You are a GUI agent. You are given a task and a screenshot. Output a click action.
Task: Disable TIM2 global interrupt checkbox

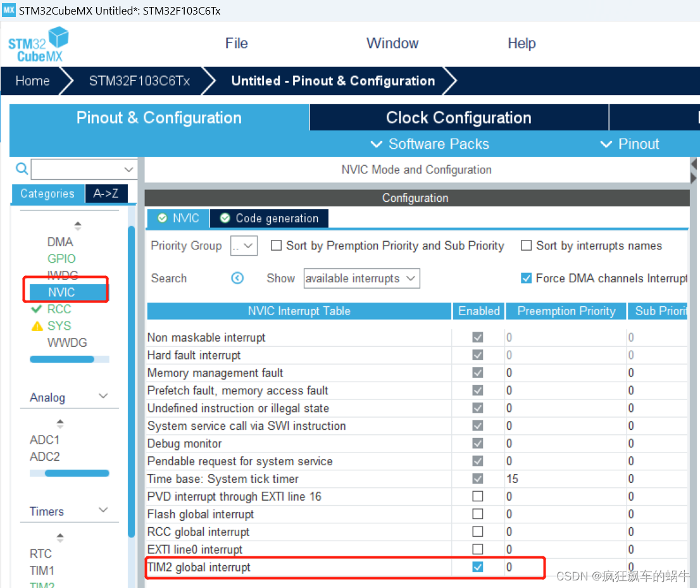click(x=478, y=567)
